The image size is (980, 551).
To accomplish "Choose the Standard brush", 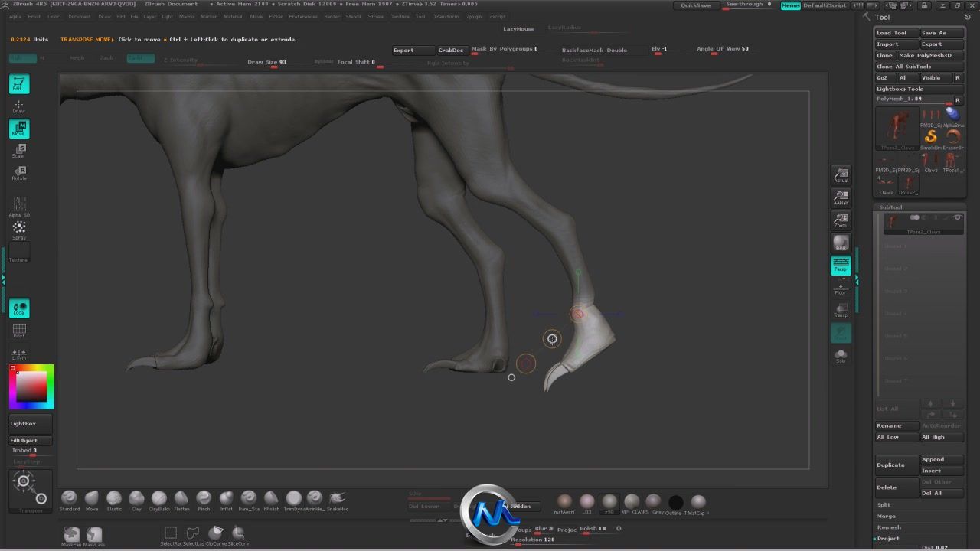I will (69, 500).
